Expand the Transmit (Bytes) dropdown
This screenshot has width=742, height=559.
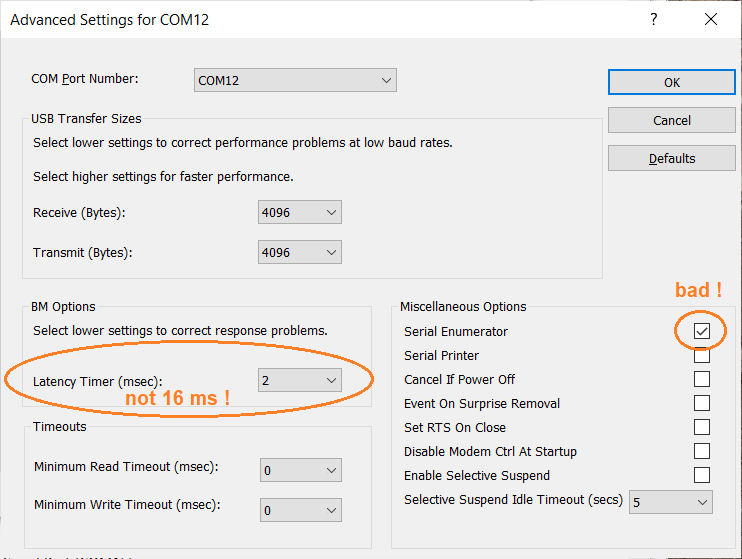300,252
